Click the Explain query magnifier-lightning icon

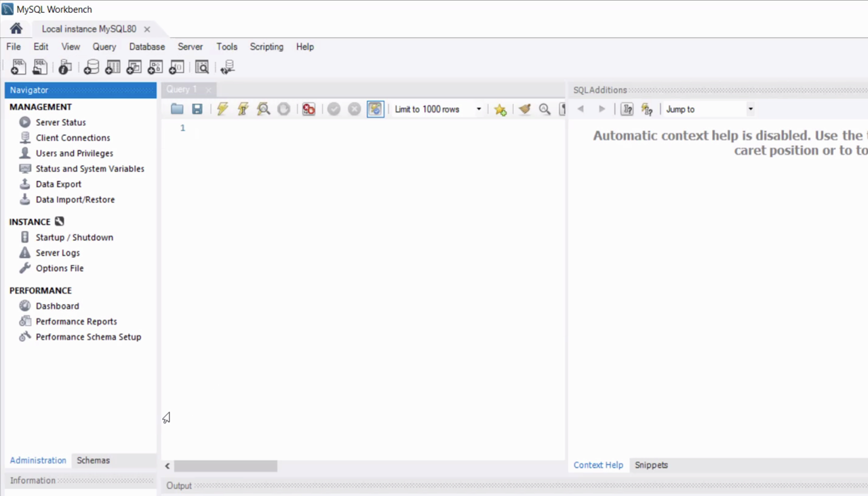coord(263,109)
